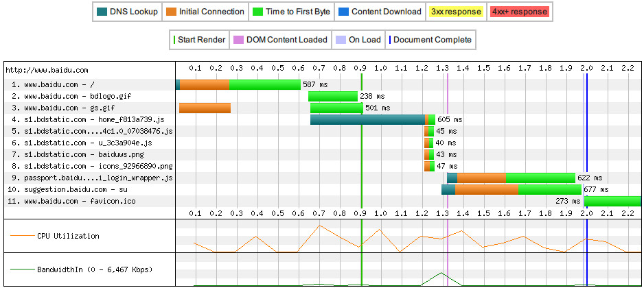The height and width of the screenshot is (288, 644).
Task: Click the orange connection bar of gs.gif
Action: click(205, 108)
